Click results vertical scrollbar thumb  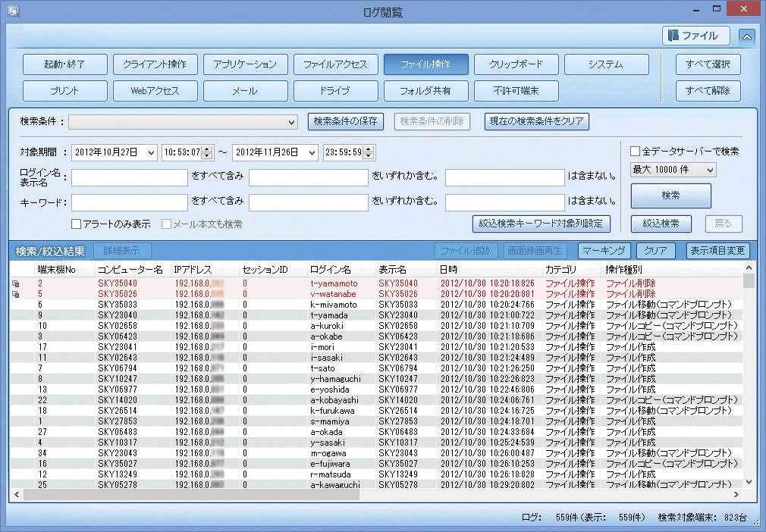[x=749, y=282]
